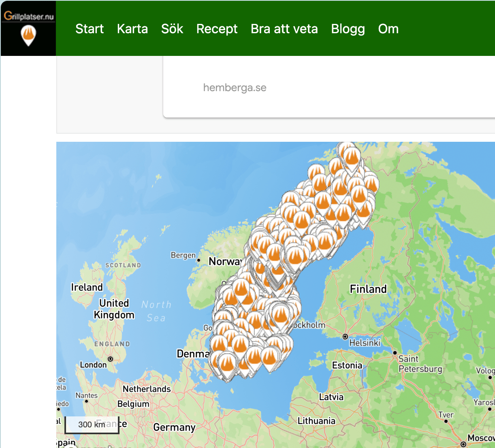Click the Finland country label

point(368,289)
